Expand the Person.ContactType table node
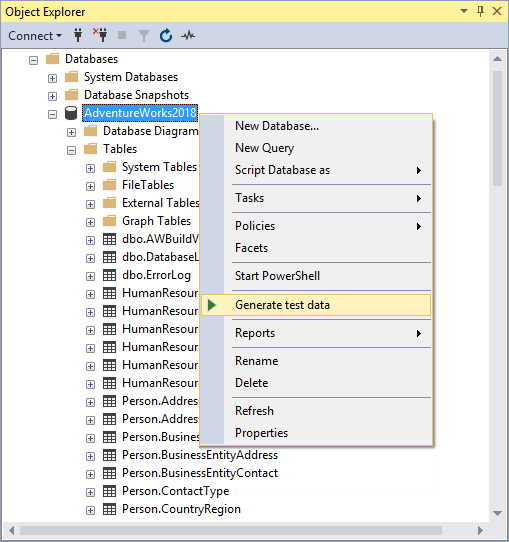This screenshot has width=509, height=542. coord(91,492)
